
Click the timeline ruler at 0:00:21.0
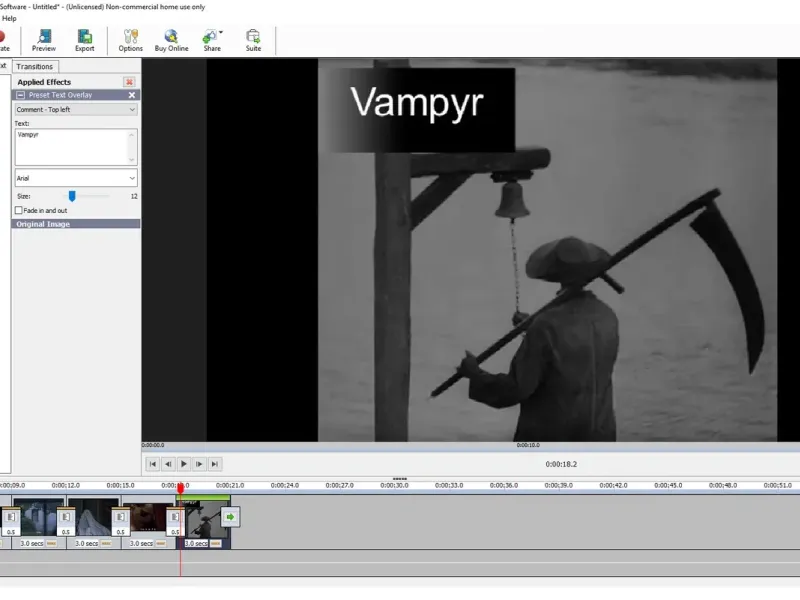[x=230, y=485]
